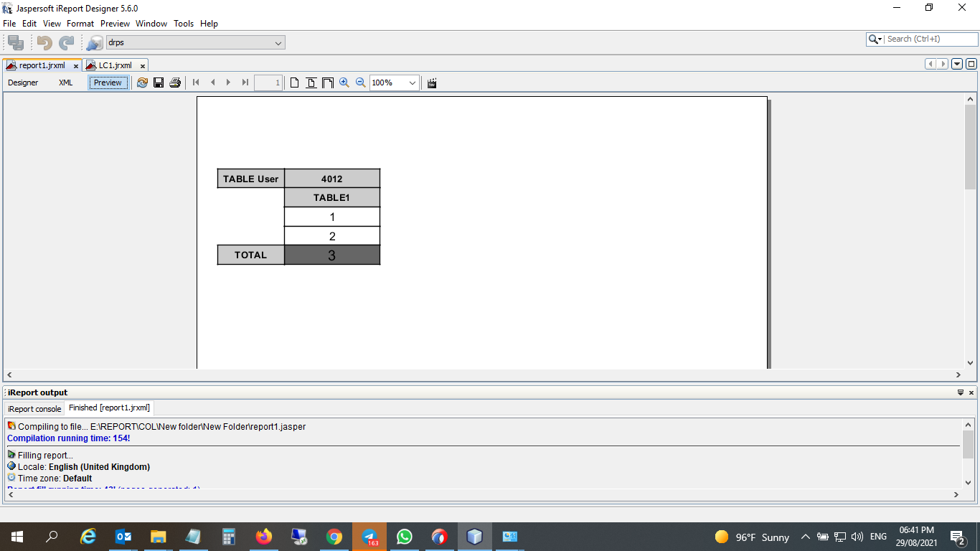Viewport: 980px width, 551px height.
Task: Open the search options dropdown arrow
Action: [x=880, y=39]
